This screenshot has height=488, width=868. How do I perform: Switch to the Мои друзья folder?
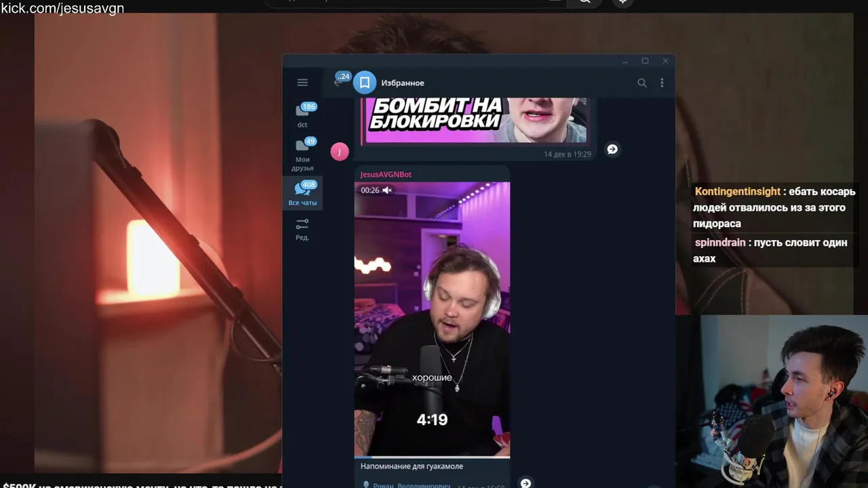(x=302, y=154)
